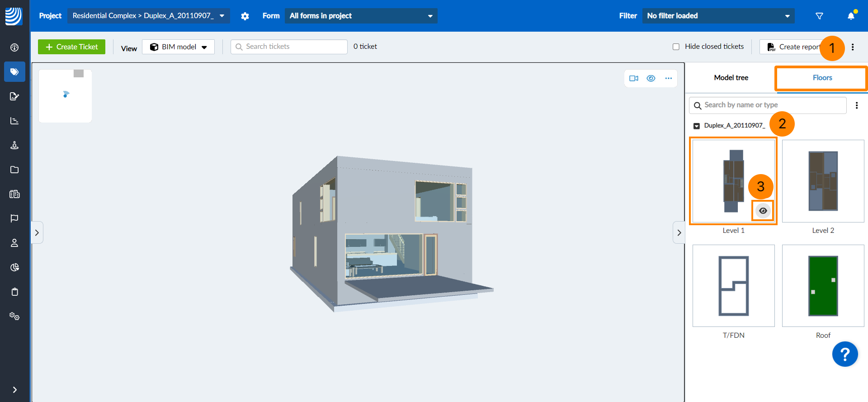Click the camera icon in viewer toolbar
This screenshot has height=402, width=868.
(x=634, y=78)
